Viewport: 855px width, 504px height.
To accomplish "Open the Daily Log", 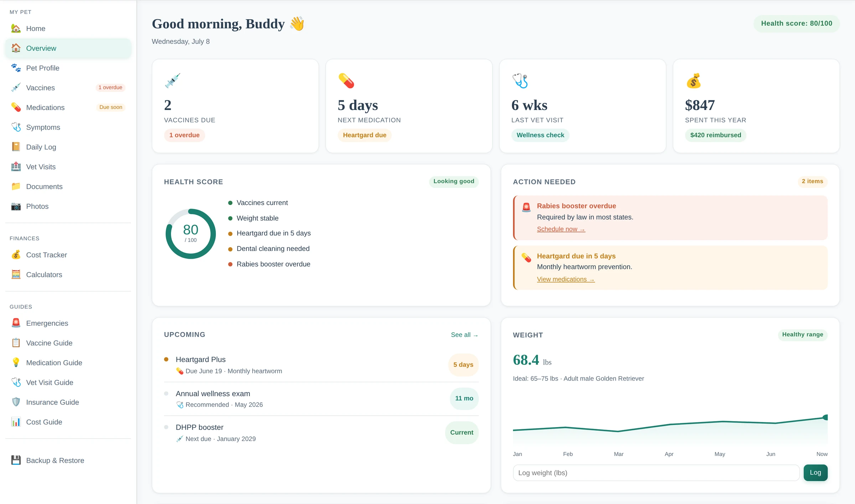I will coord(68,147).
